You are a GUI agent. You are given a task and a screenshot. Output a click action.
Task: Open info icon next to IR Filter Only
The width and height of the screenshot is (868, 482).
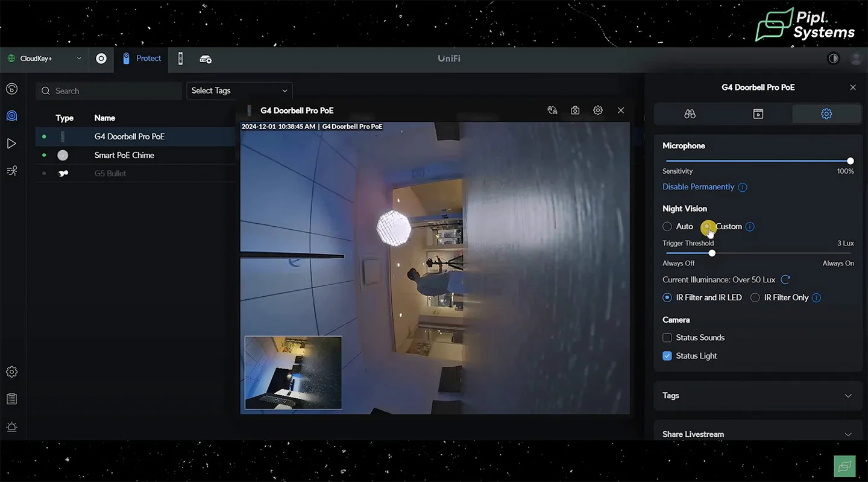click(x=817, y=297)
